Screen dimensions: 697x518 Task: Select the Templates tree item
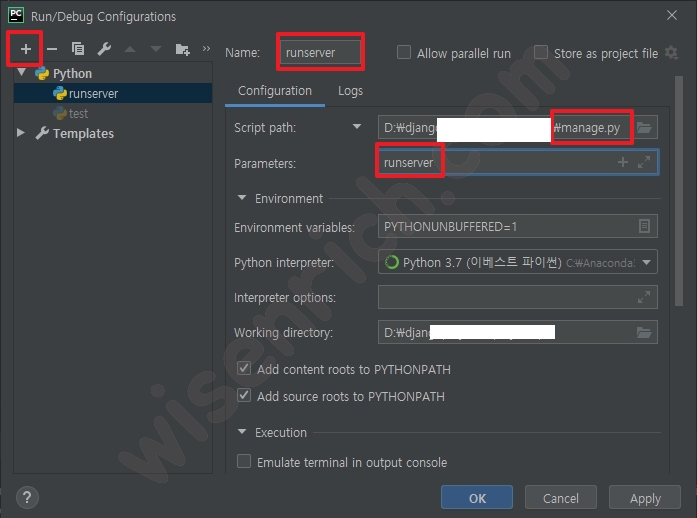(83, 133)
